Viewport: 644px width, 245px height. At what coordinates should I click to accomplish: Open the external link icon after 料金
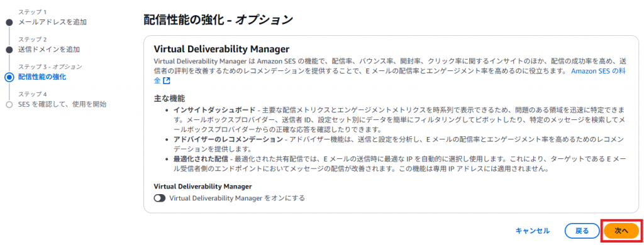[166, 81]
